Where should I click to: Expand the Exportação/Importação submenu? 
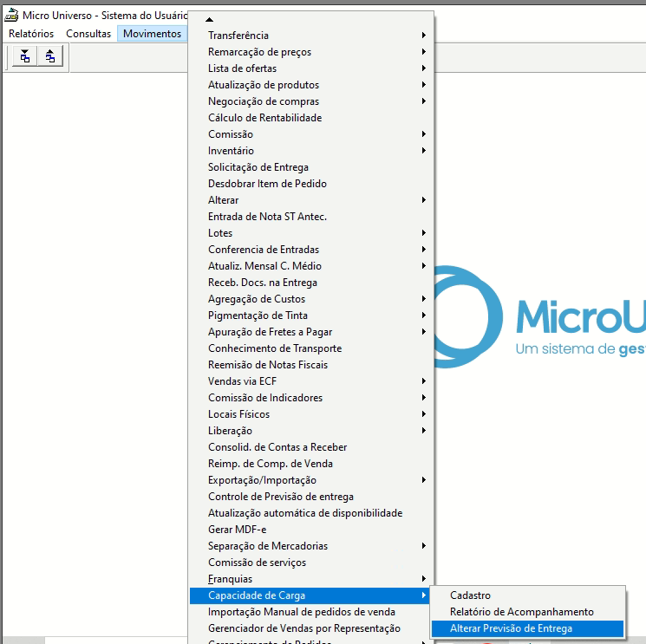pyautogui.click(x=262, y=480)
